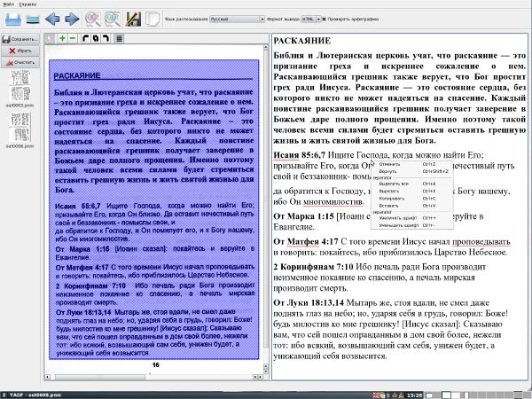This screenshot has height=399, width=532.
Task: Rotate image left with first rotate icon
Action: pyautogui.click(x=85, y=38)
